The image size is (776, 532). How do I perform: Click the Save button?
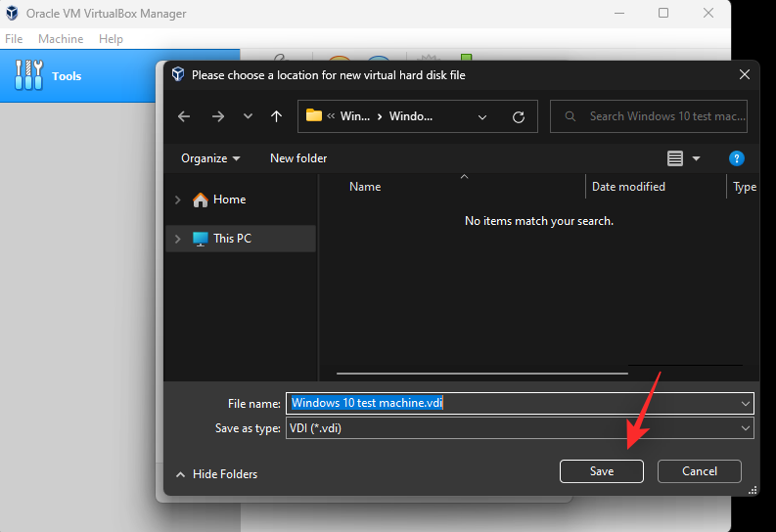point(601,471)
